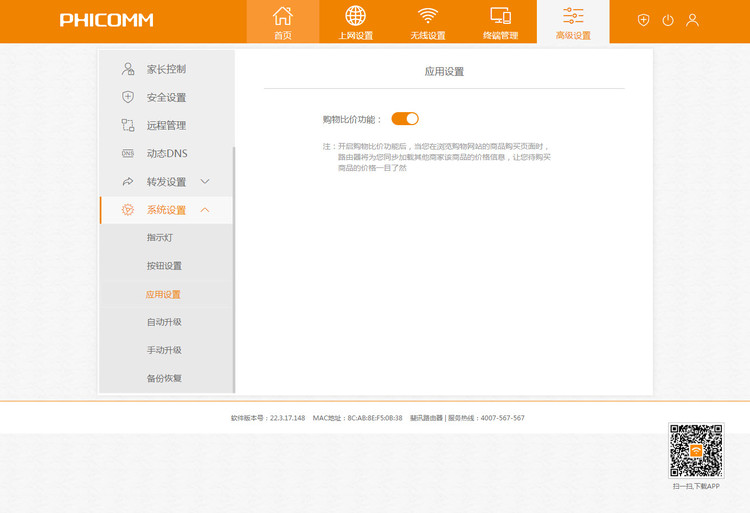Switch to 高级设置 tab label
The image size is (750, 513).
click(x=573, y=35)
